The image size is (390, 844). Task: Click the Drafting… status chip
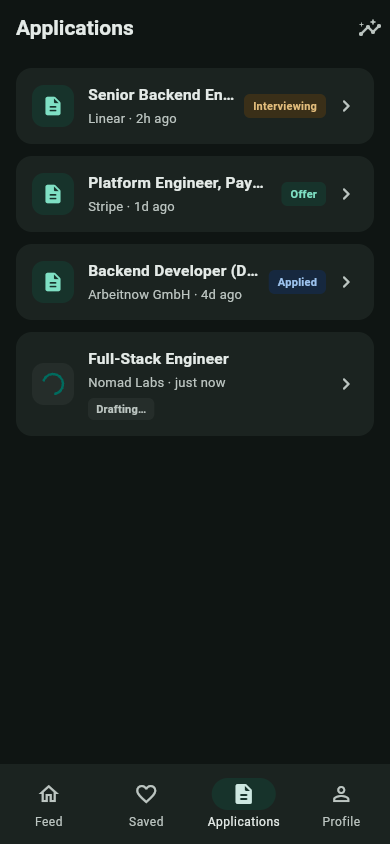click(x=121, y=409)
